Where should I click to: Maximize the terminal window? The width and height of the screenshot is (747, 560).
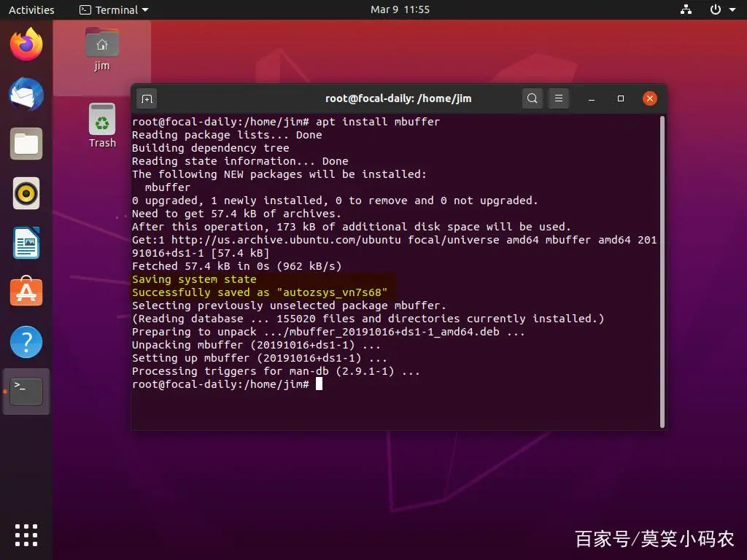620,98
